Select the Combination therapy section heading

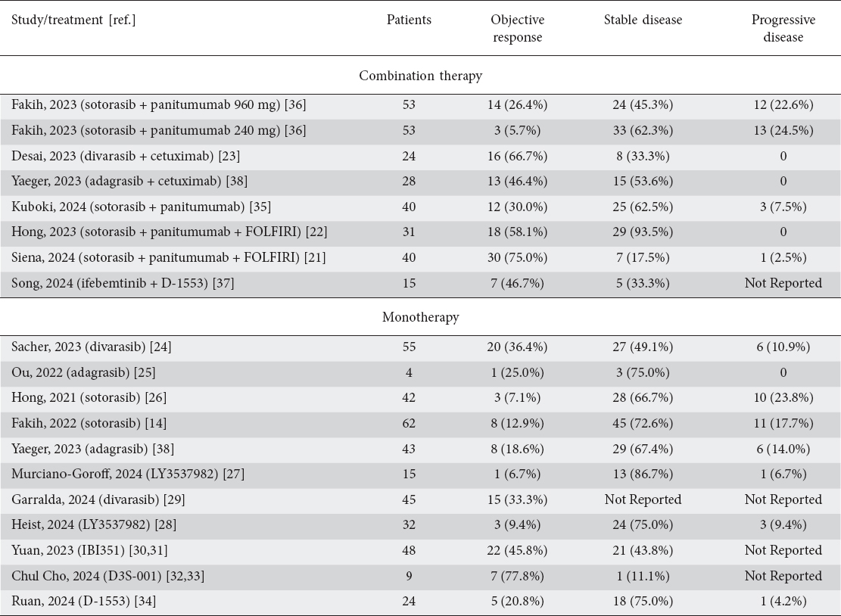420,76
